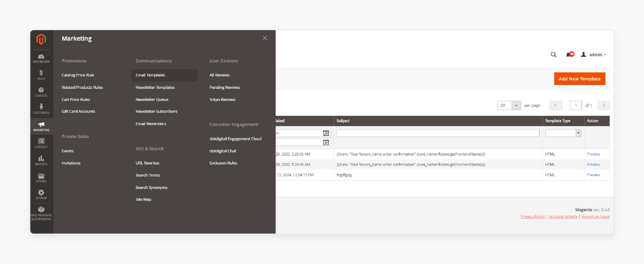Image resolution: width=644 pixels, height=264 pixels.
Task: Sort by Subject column header
Action: (343, 121)
